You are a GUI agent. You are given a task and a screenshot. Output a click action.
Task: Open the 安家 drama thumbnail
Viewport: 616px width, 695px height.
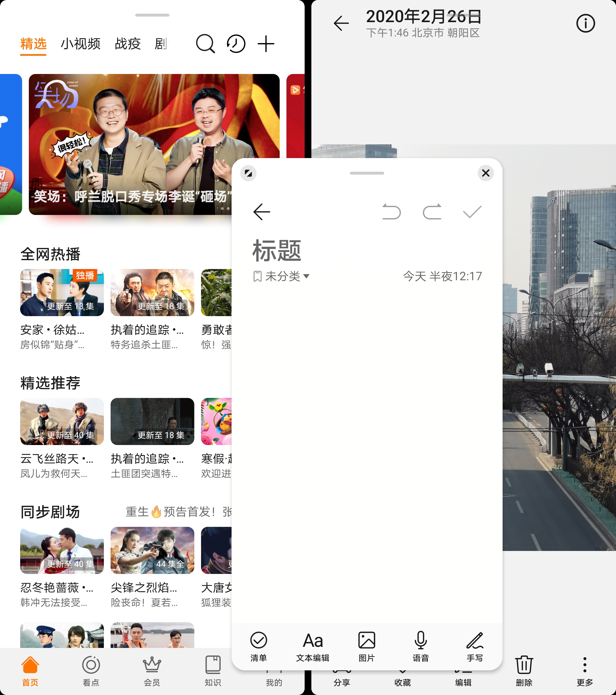[x=62, y=292]
